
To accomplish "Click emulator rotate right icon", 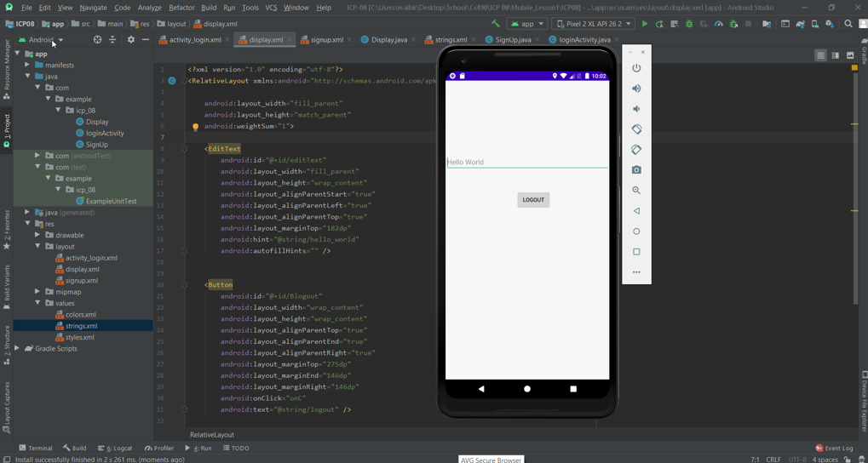I will coord(636,149).
